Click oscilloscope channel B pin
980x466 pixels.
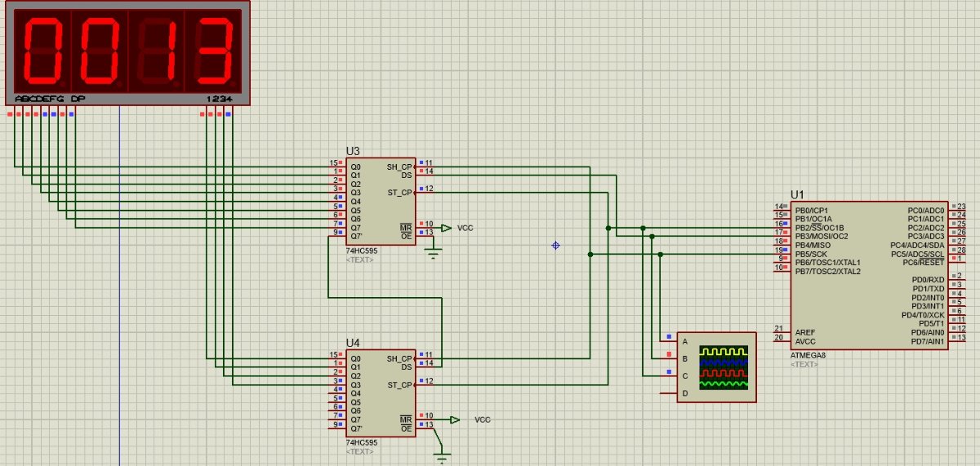[670, 358]
